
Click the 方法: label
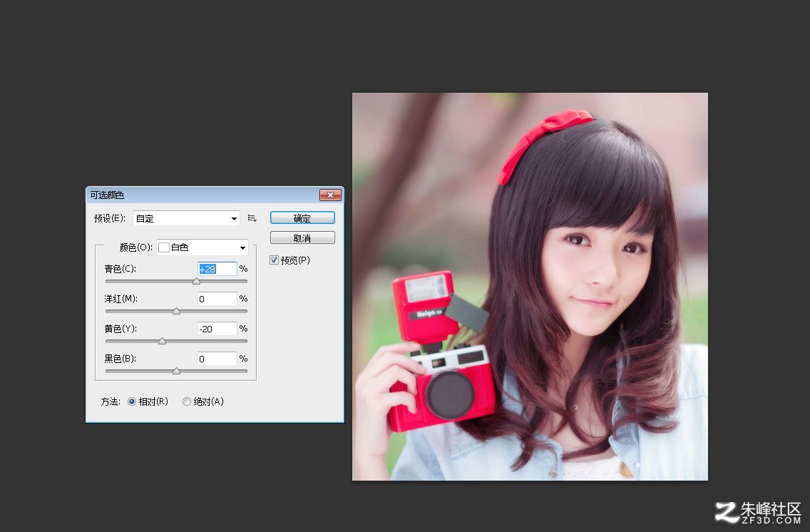pos(111,401)
